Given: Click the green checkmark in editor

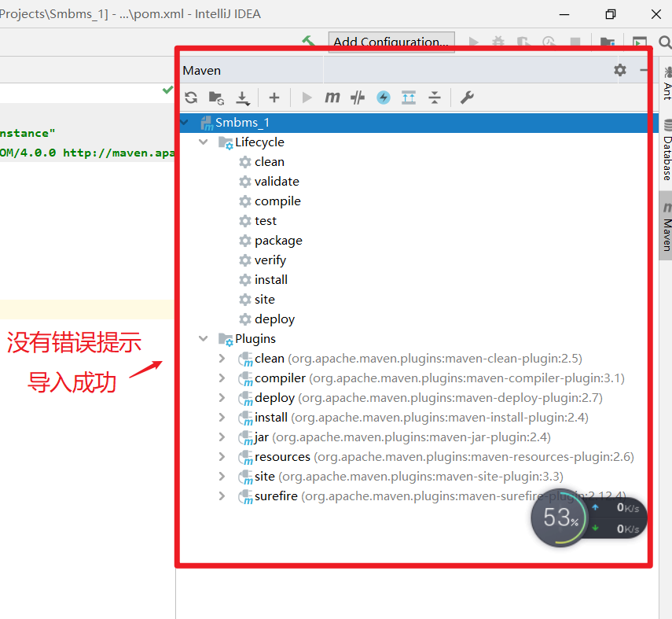Looking at the screenshot, I should coord(167,90).
